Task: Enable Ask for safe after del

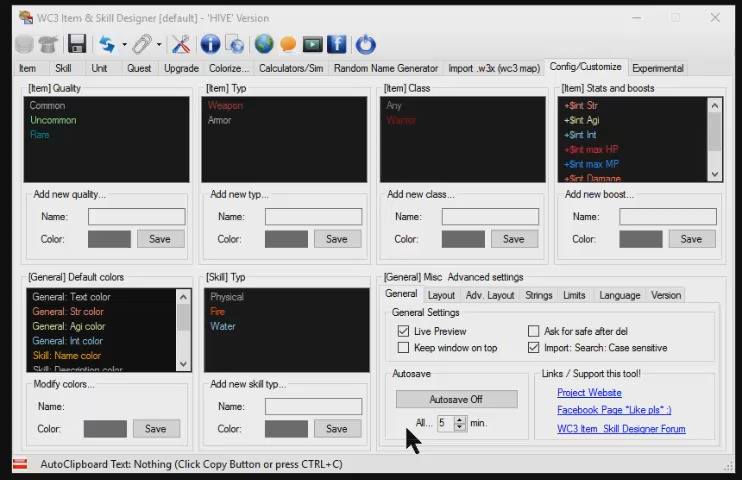Action: click(533, 331)
